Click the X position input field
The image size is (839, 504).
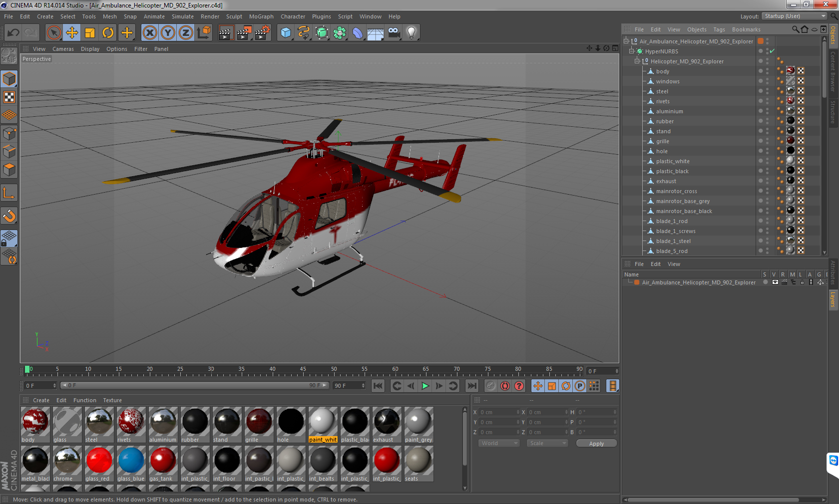click(499, 412)
